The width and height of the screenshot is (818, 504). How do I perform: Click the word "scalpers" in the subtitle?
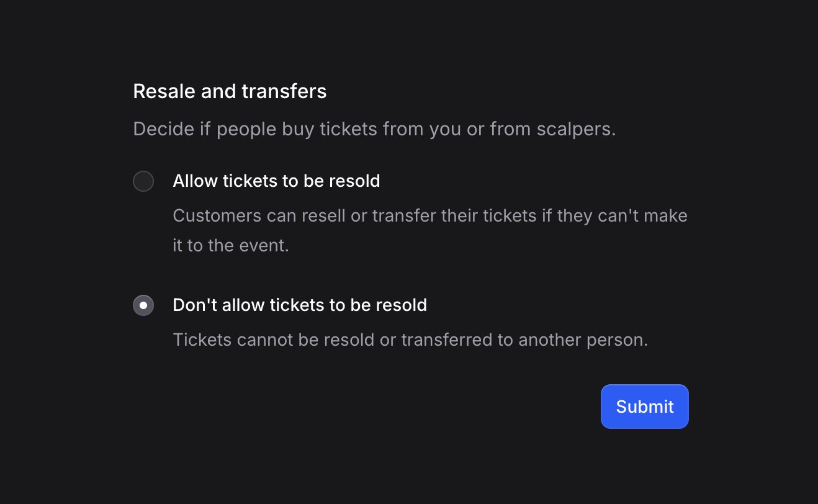(576, 129)
